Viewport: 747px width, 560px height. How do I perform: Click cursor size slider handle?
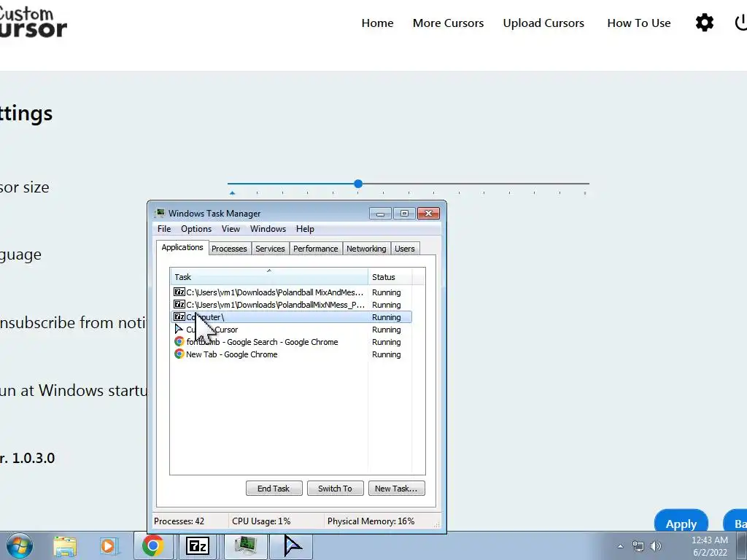358,183
